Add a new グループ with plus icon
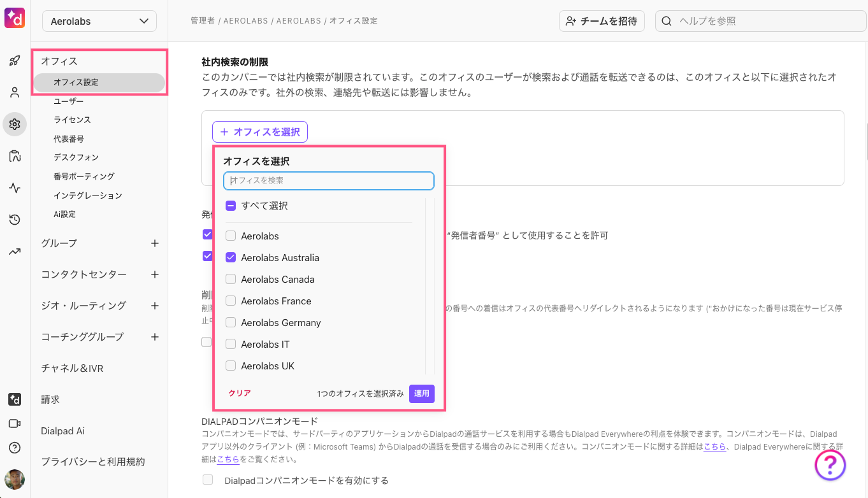 154,243
